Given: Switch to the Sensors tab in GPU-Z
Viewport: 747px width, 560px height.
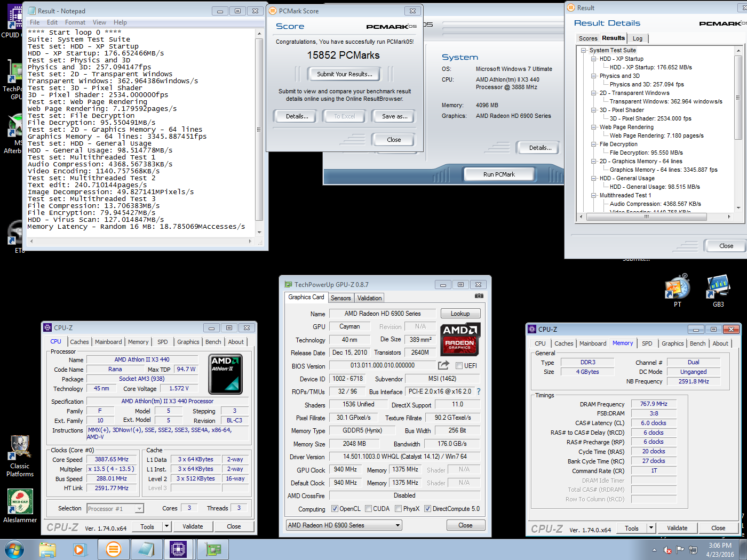Looking at the screenshot, I should (340, 298).
